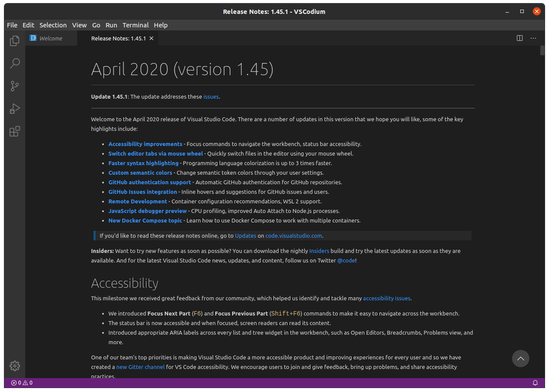Open the Selection menu
The image size is (549, 392).
pyautogui.click(x=53, y=25)
